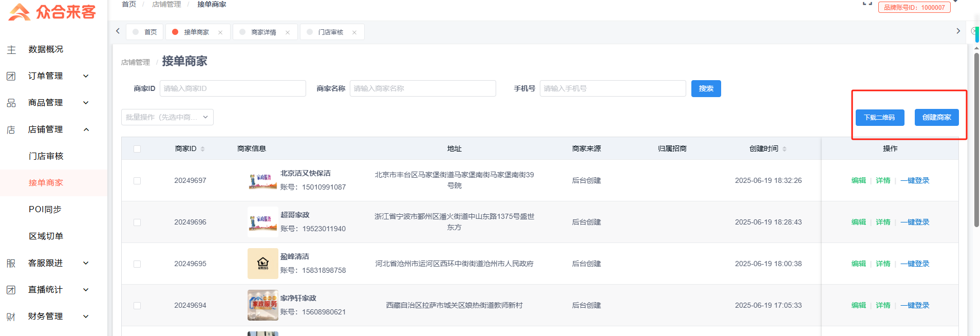Click 一键登录 for 盈峰清洁
This screenshot has height=336, width=980.
click(915, 264)
